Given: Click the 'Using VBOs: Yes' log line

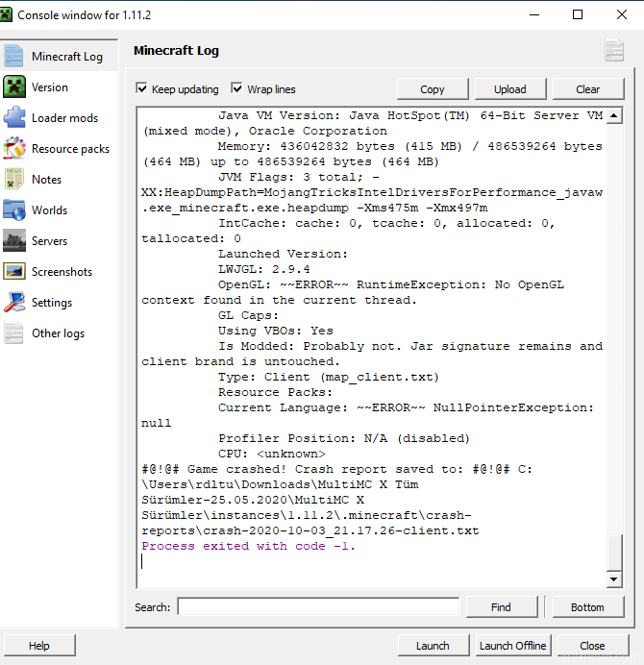Looking at the screenshot, I should coord(275,331).
